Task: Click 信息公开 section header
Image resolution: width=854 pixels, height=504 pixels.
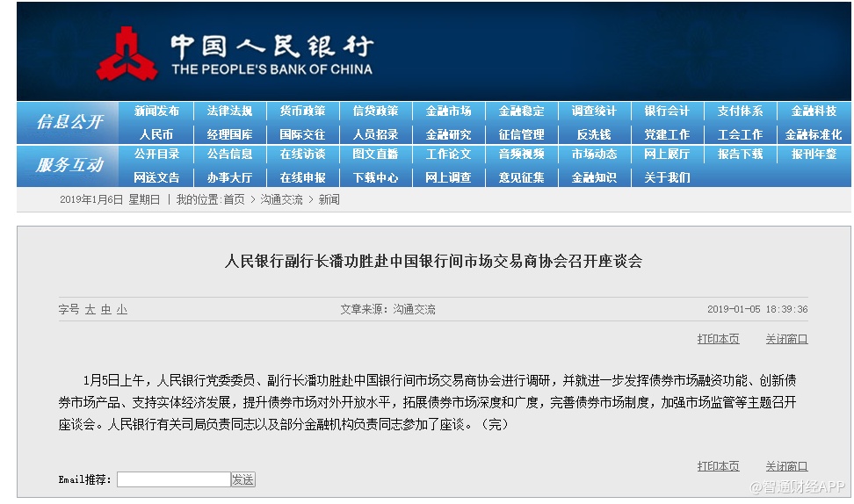Action: point(69,121)
